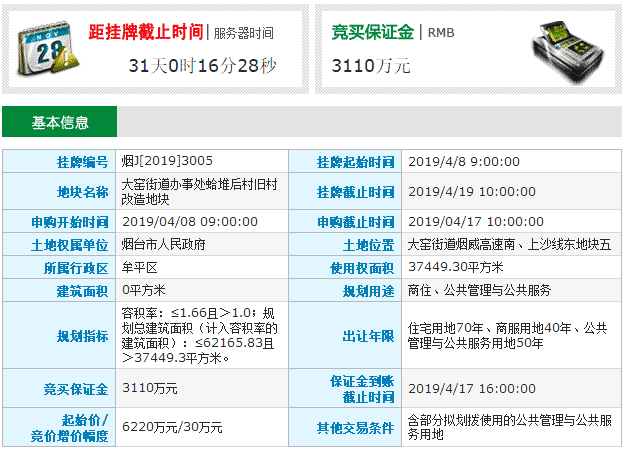The image size is (624, 450).
Task: Click the 挂牌编号 label cell
Action: click(59, 162)
